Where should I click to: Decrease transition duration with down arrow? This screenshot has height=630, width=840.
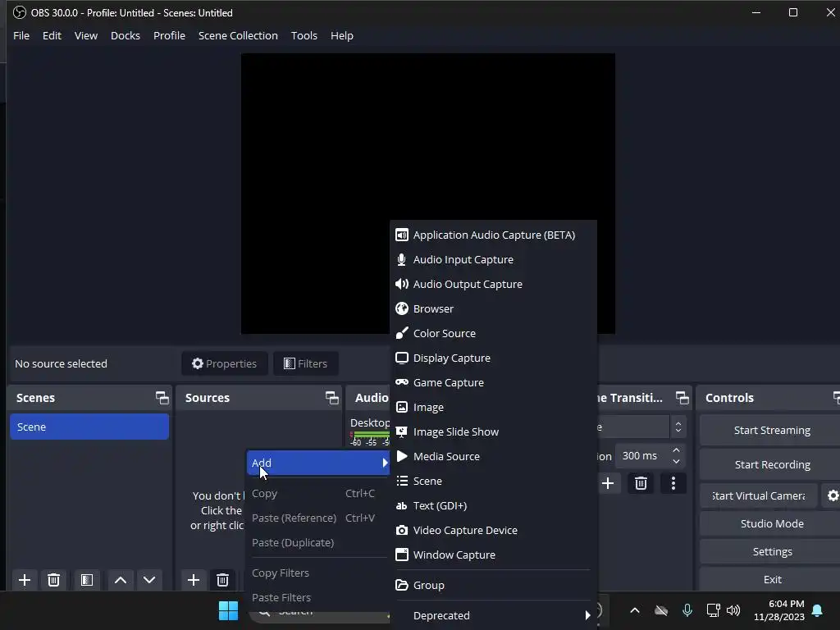point(676,462)
